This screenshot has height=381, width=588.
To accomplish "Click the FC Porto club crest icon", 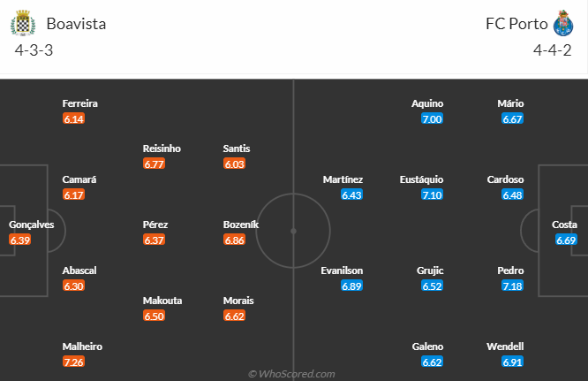I will (x=563, y=23).
